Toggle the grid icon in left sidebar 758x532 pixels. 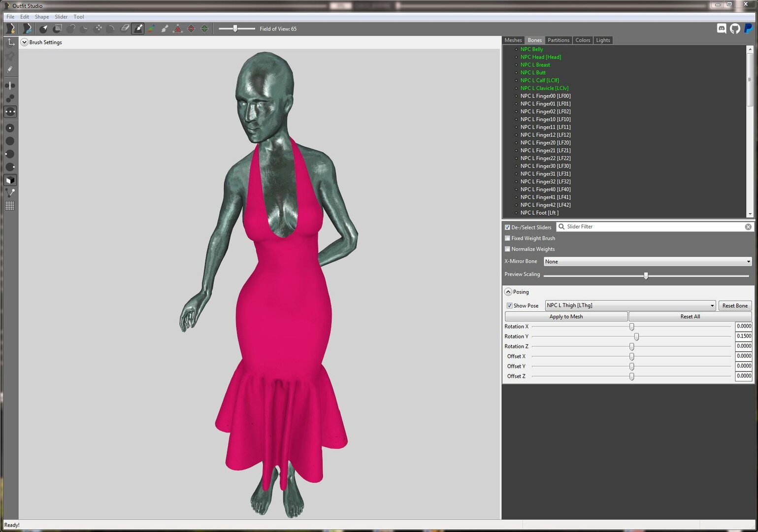10,206
